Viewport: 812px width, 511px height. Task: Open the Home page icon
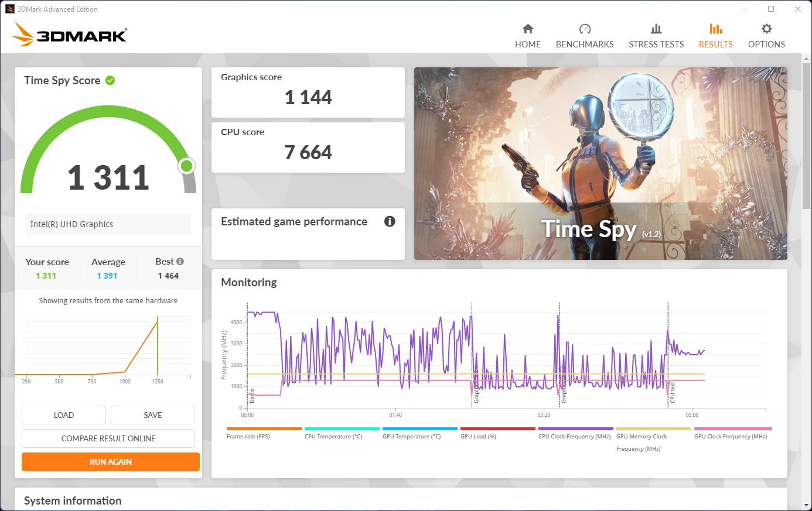click(528, 29)
